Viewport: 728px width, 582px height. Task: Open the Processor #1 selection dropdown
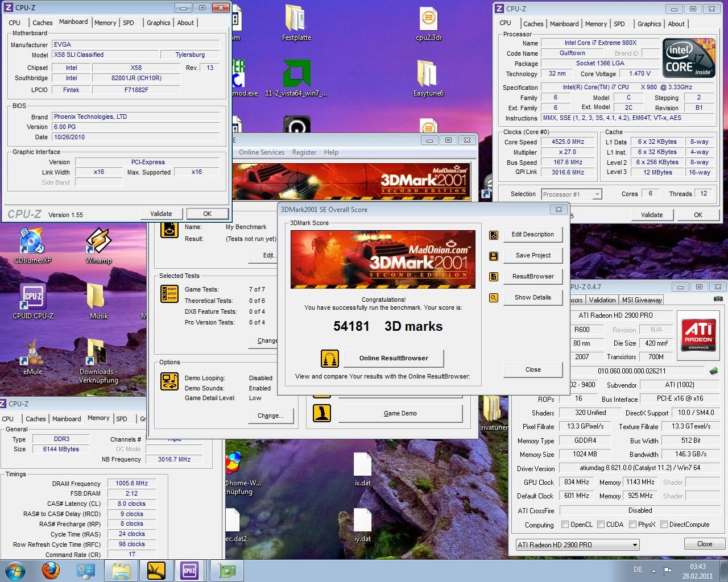[571, 194]
